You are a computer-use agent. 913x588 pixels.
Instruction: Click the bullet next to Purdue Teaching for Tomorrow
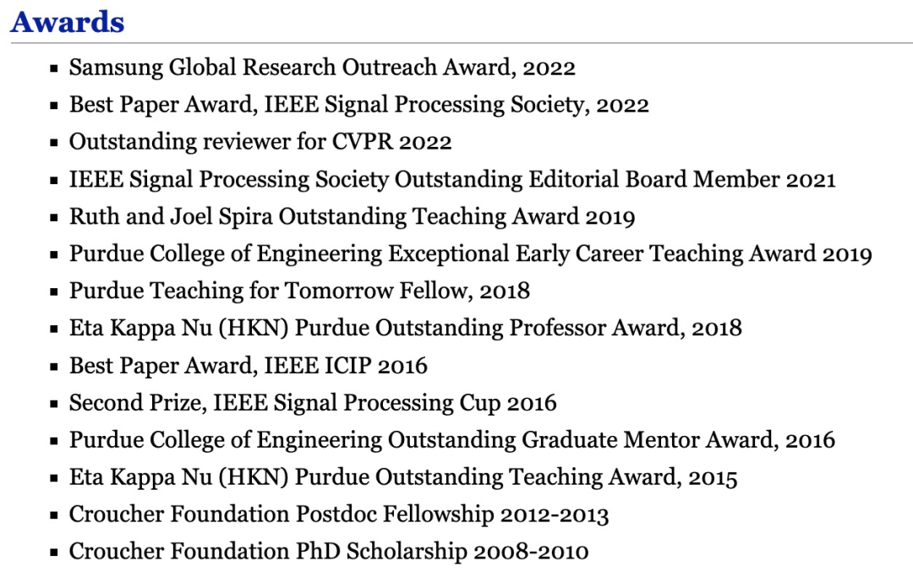(x=54, y=291)
